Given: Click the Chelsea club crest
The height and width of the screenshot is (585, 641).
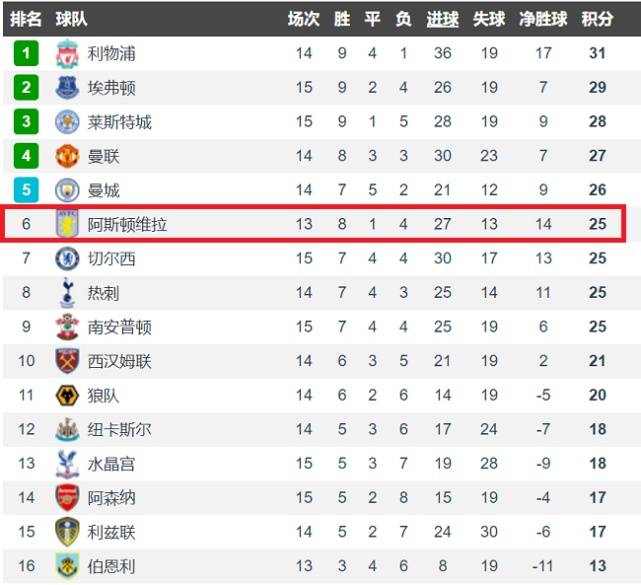Looking at the screenshot, I should point(67,258).
